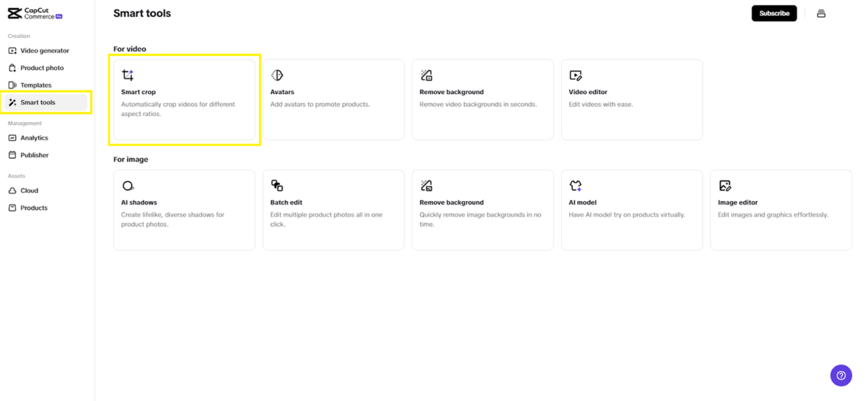Screen dimensions: 868x401
Task: Launch the Image editor card title
Action: (738, 202)
